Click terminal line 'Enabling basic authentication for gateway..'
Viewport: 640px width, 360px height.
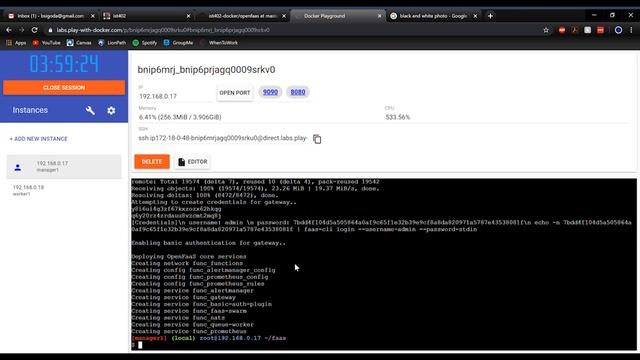tap(209, 243)
